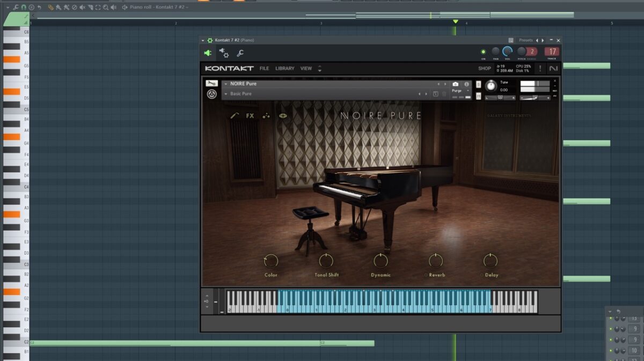Expand the NOIRE Pure instrument header arrow
644x361 pixels.
[225, 84]
